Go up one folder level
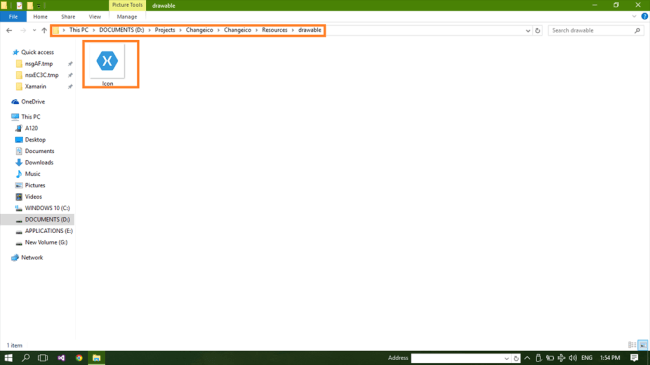 (x=44, y=30)
